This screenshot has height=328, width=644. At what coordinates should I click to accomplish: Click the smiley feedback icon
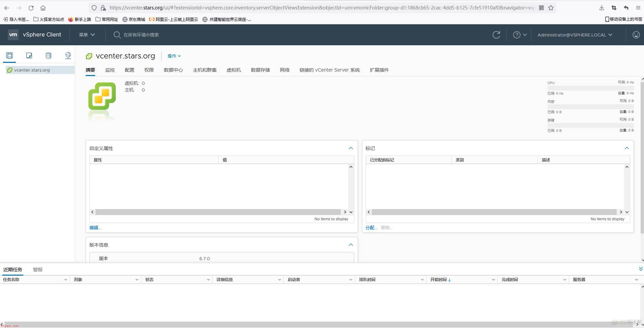click(636, 35)
